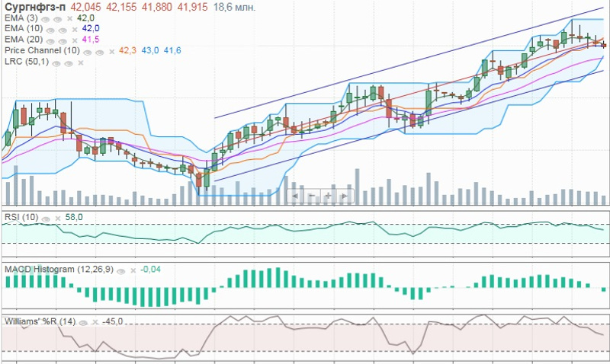Click the high price value 42,155
The width and height of the screenshot is (610, 364).
point(121,7)
